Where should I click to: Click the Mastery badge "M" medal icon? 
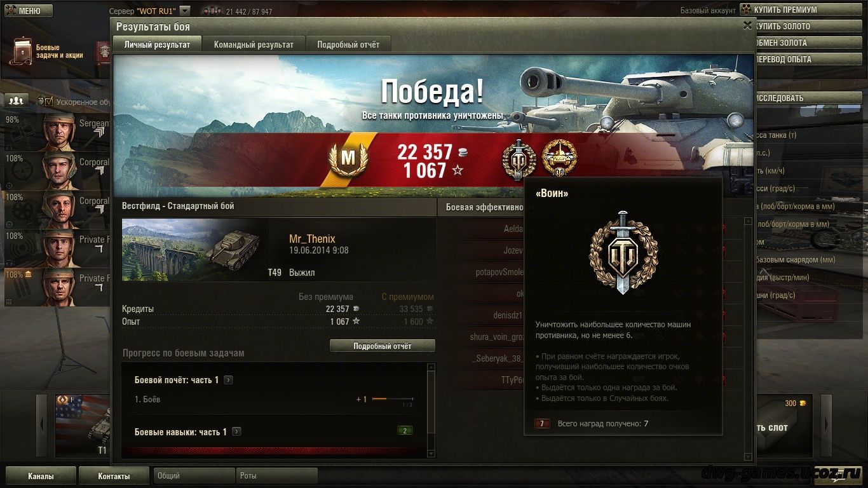[x=348, y=160]
